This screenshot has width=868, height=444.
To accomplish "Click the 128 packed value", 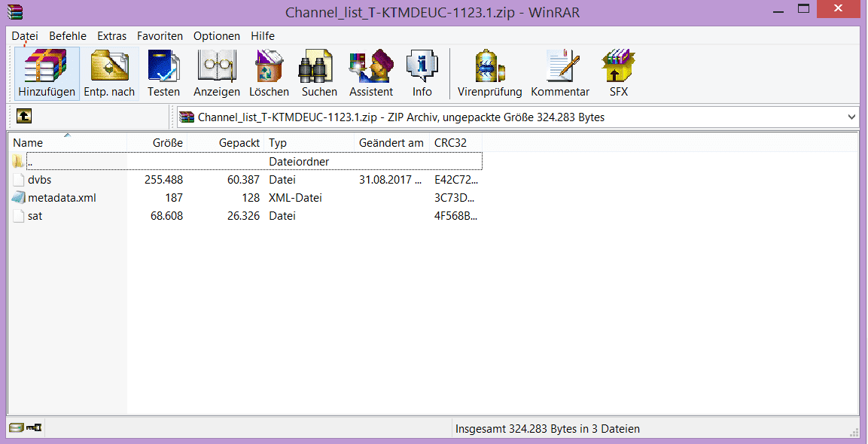I will [251, 198].
